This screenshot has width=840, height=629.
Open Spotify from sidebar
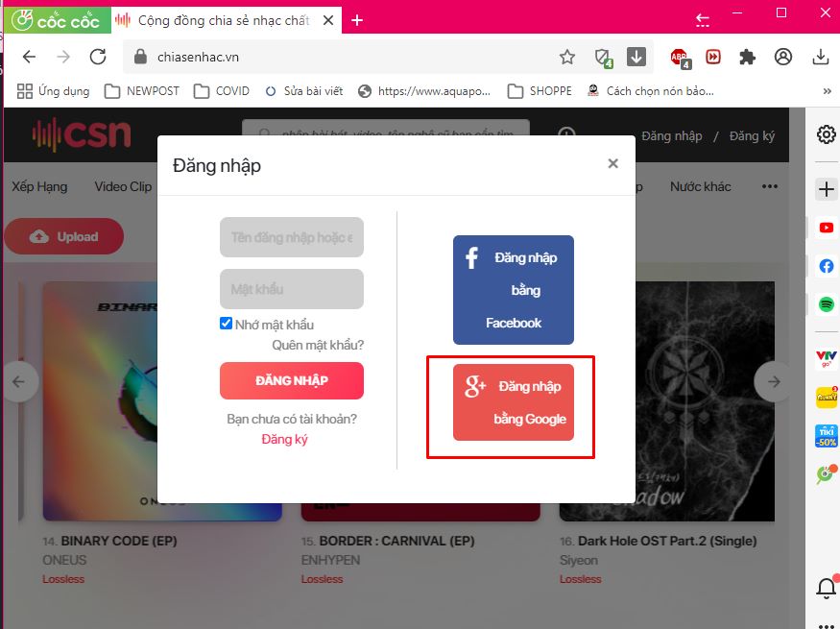point(826,304)
